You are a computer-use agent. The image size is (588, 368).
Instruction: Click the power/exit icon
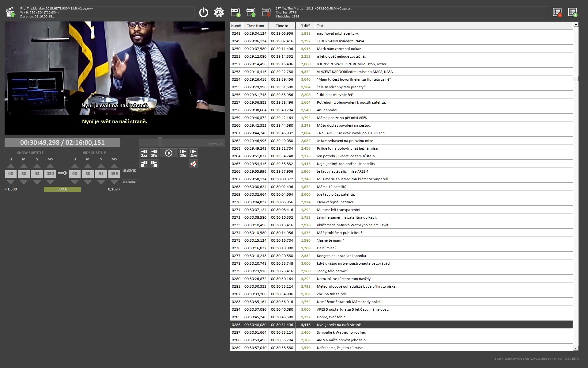pos(204,12)
